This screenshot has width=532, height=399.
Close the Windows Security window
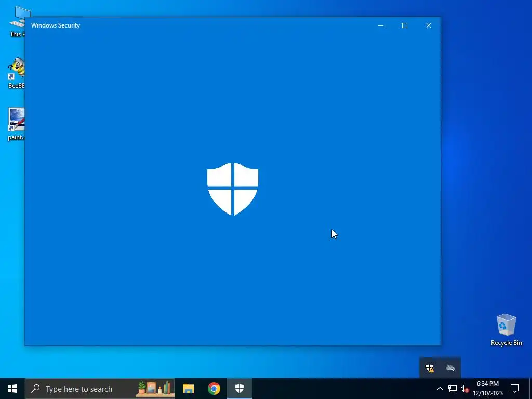(429, 25)
